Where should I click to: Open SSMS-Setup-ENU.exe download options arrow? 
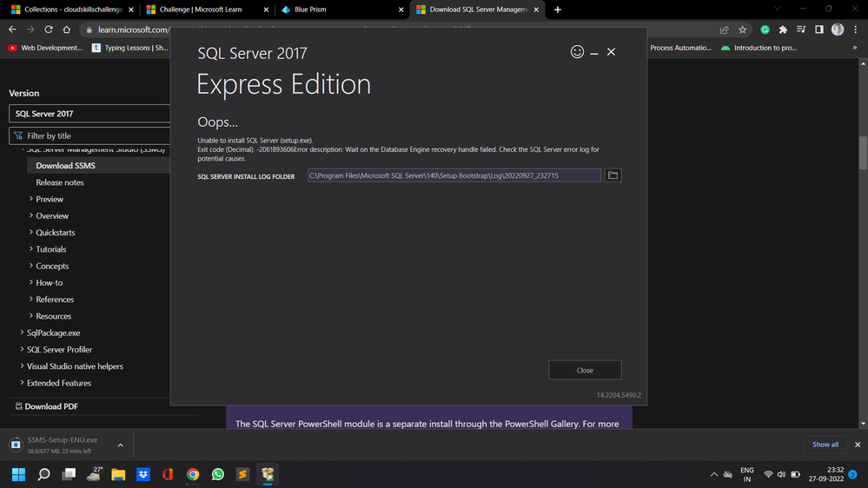(x=120, y=445)
